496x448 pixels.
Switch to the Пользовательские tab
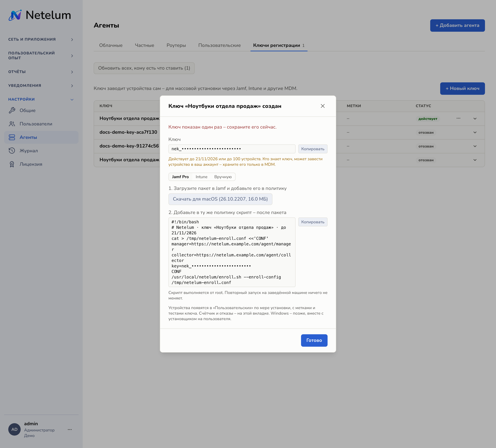(219, 45)
